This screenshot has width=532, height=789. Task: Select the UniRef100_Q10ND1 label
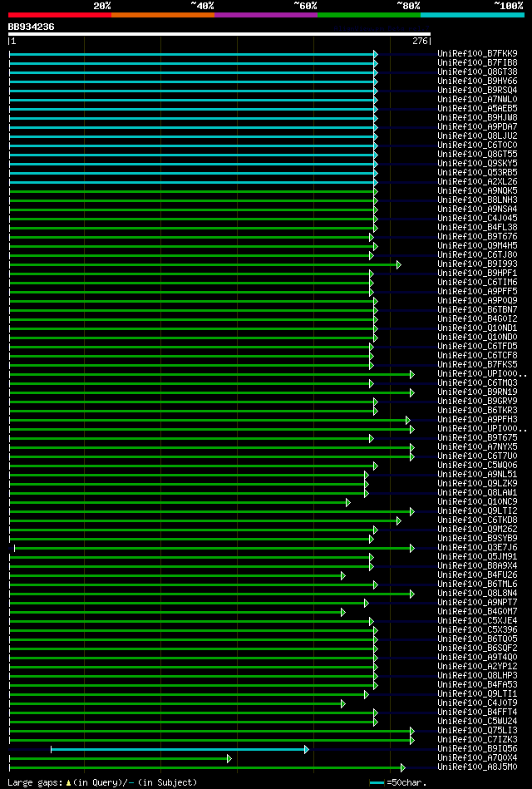click(x=477, y=328)
